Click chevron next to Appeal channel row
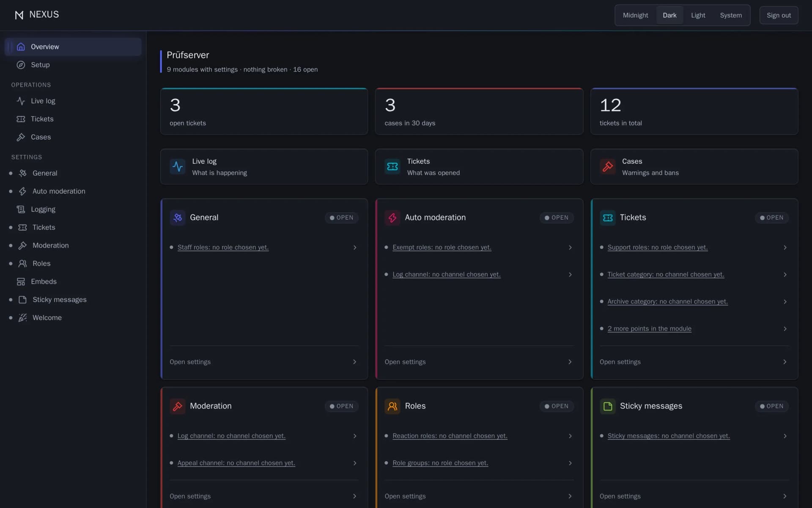This screenshot has width=812, height=508. [x=354, y=463]
